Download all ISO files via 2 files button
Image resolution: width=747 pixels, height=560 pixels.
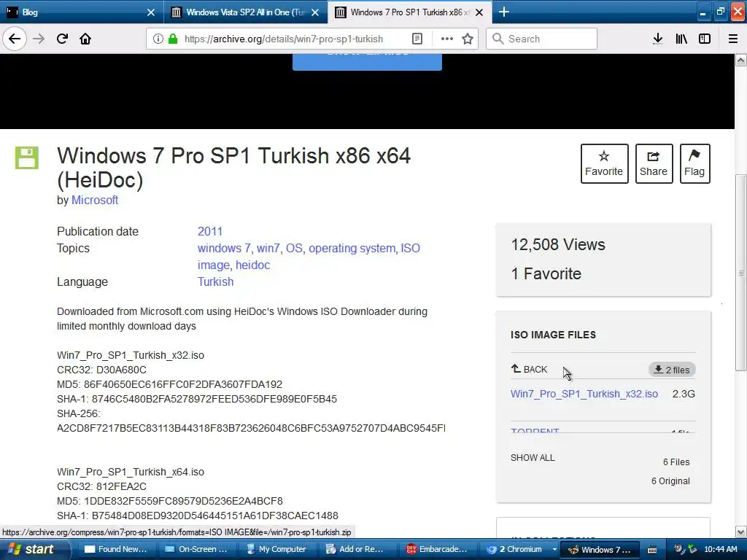pos(672,370)
